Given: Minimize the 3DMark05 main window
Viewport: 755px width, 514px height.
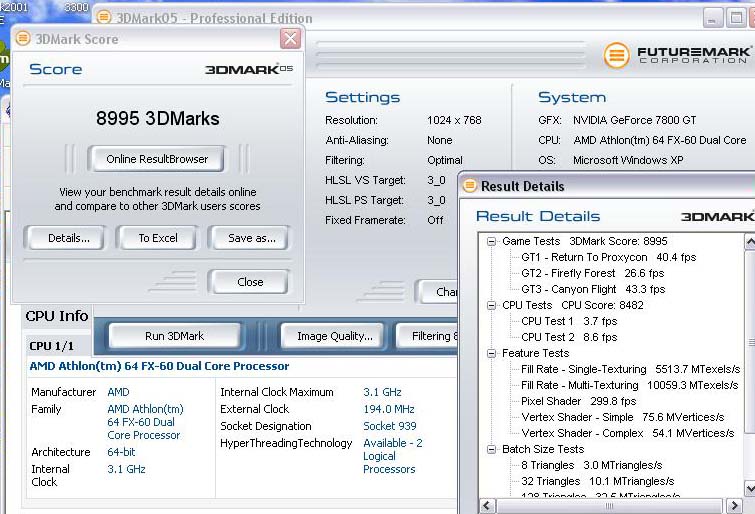Looking at the screenshot, I should pyautogui.click(x=713, y=18).
